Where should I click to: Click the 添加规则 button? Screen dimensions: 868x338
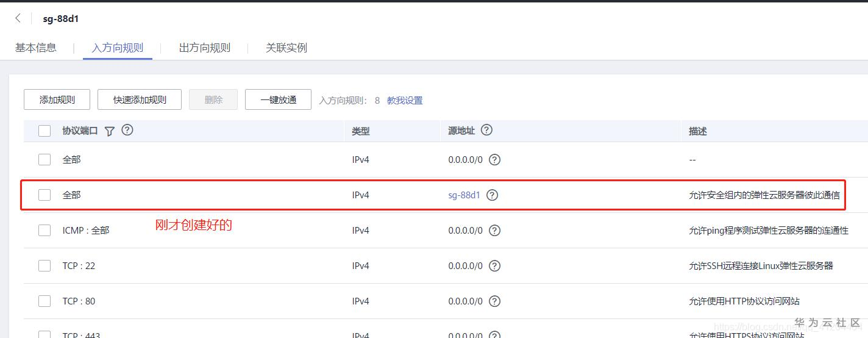57,100
